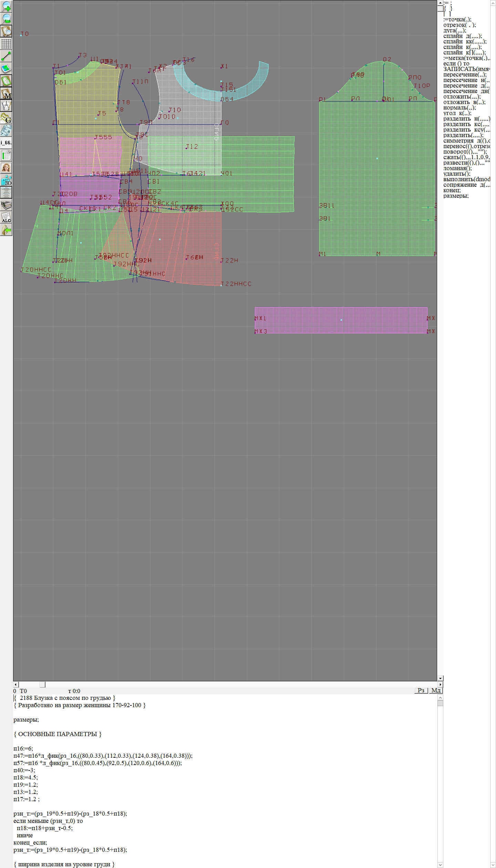The image size is (496, 868).
Task: Click the zoom out magnifier icon
Action: coord(6,19)
